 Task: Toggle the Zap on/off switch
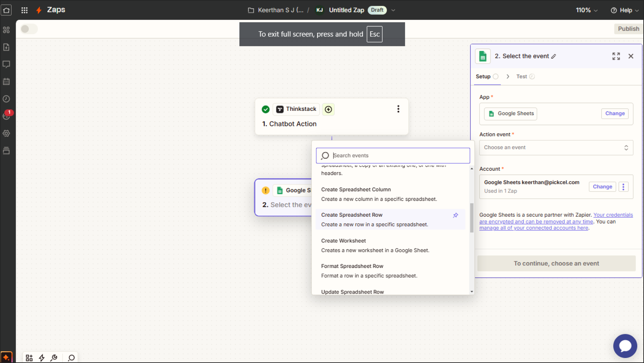tap(29, 29)
